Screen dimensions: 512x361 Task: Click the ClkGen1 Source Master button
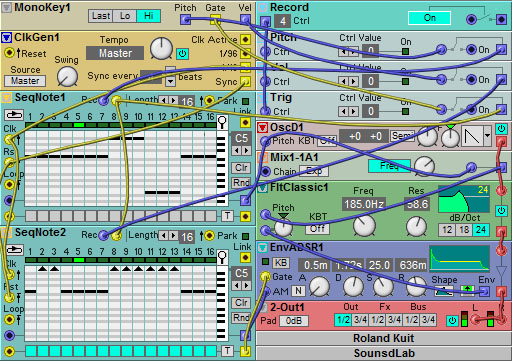25,81
